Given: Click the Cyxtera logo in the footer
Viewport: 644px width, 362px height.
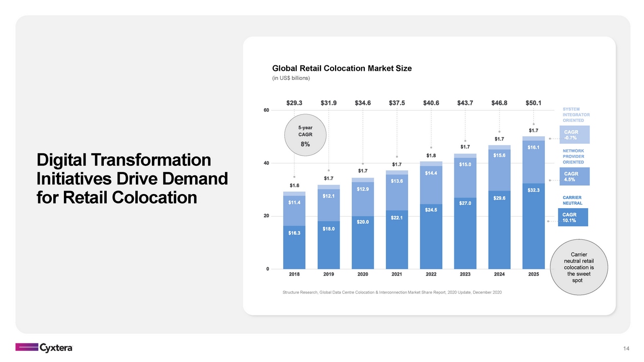Looking at the screenshot, I should (44, 347).
